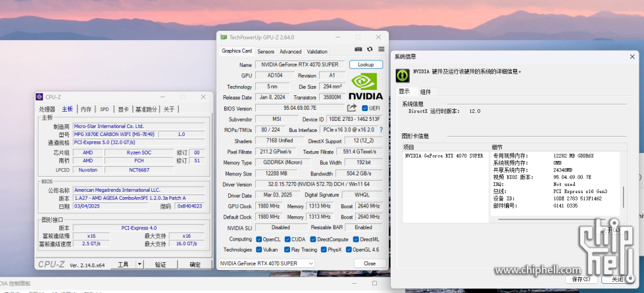644x293 pixels.
Task: Click the Resizable BAR Enabled field
Action: tap(364, 227)
